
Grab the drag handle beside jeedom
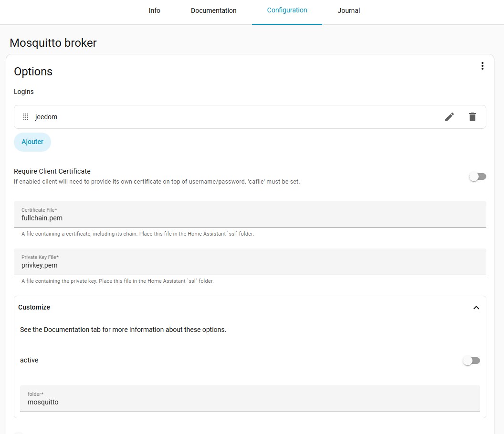pyautogui.click(x=26, y=117)
